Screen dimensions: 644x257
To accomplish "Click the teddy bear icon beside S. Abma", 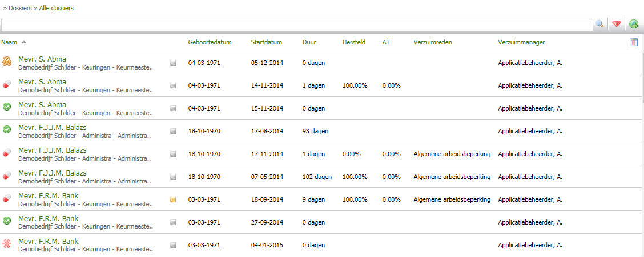I will click(7, 62).
